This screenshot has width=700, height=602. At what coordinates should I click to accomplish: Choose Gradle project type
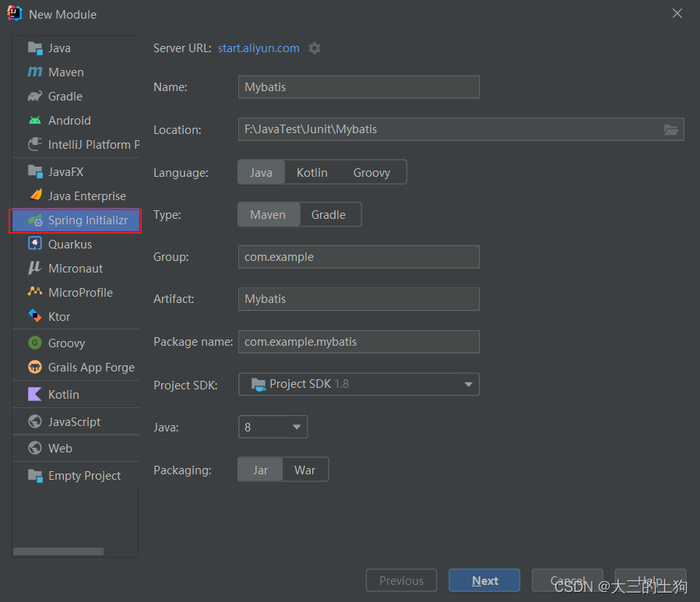(x=329, y=215)
